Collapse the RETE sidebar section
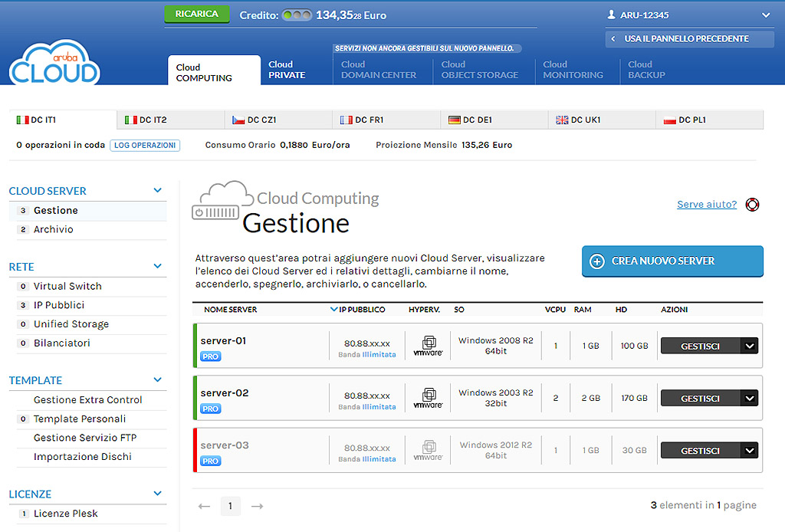This screenshot has height=532, width=785. [x=158, y=267]
